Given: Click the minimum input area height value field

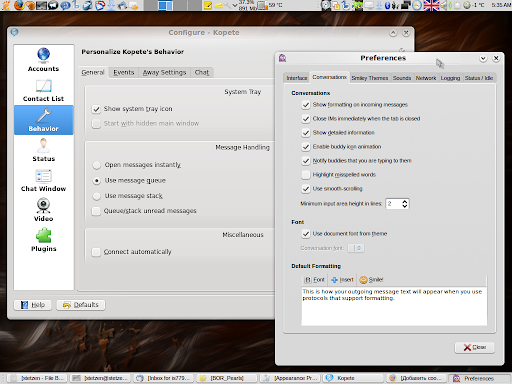Looking at the screenshot, I should point(393,204).
